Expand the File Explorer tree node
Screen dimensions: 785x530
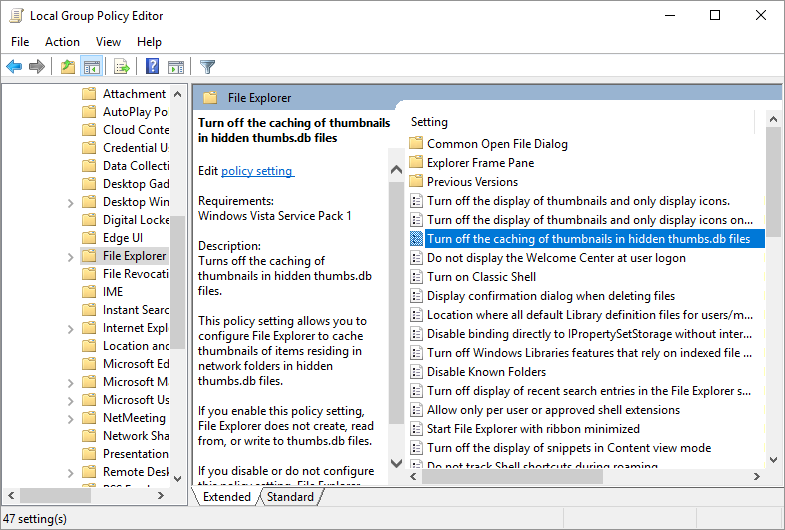tap(71, 257)
